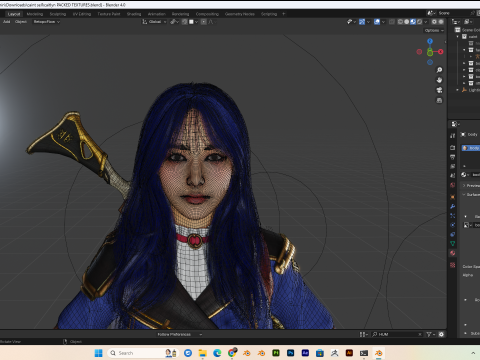The image size is (480, 360).
Task: Toggle snapping magnet in viewport header
Action: point(184,22)
